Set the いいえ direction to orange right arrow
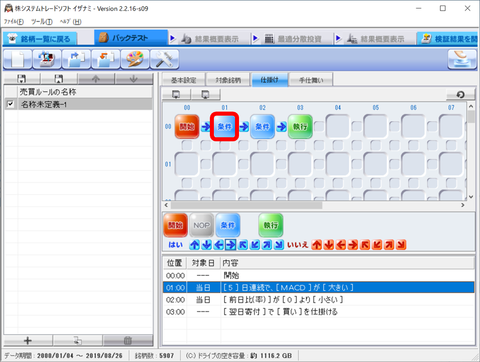This screenshot has height=362, width=480. coord(353,245)
